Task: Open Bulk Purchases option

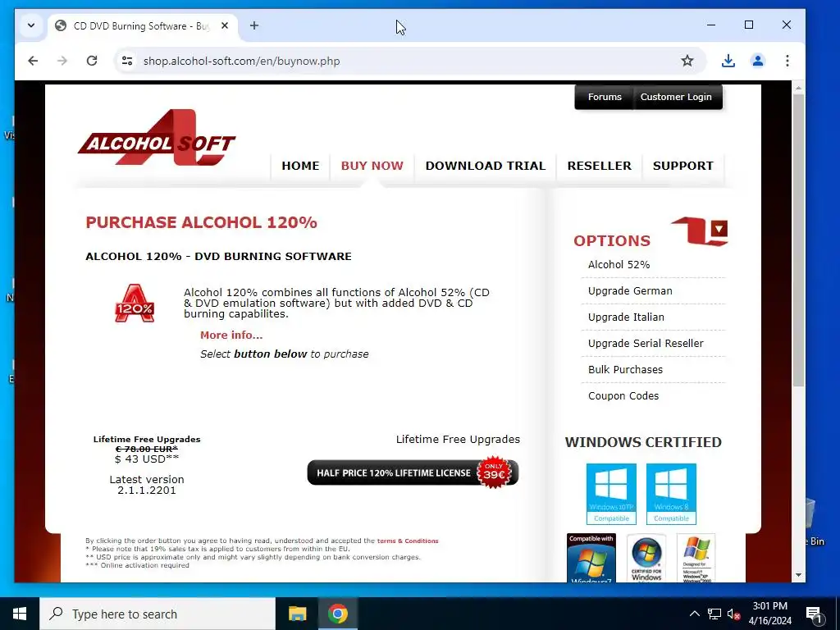Action: (x=625, y=370)
